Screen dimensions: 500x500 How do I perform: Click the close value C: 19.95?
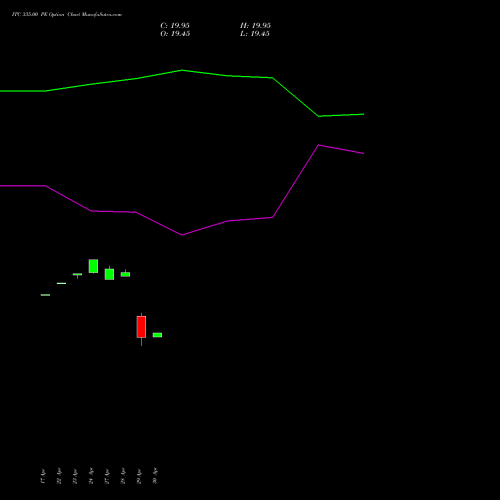pos(175,26)
